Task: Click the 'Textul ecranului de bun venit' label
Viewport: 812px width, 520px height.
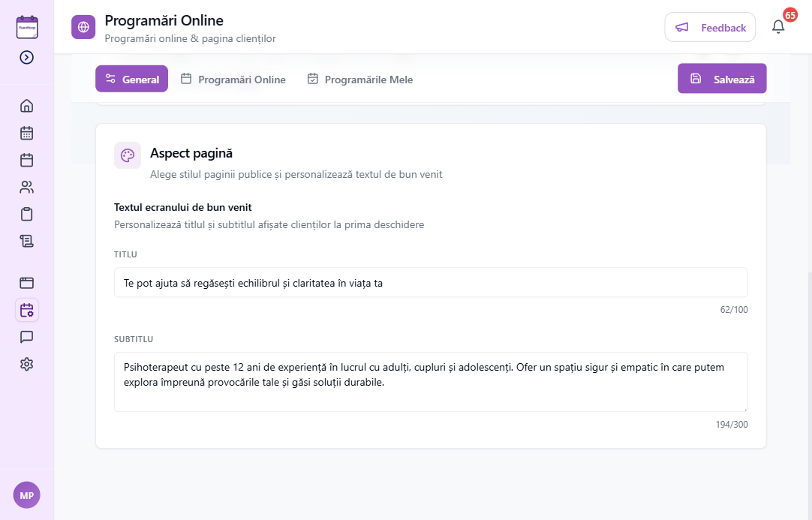Action: click(183, 207)
